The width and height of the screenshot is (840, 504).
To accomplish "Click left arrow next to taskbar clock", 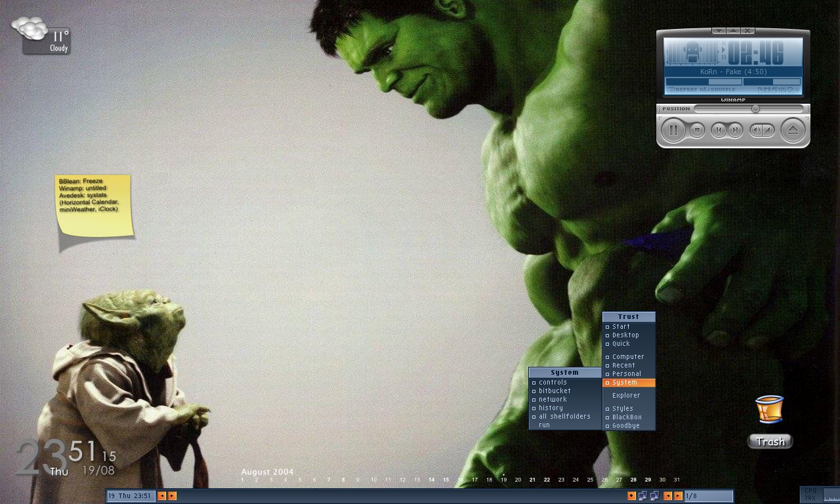I will coord(161,496).
